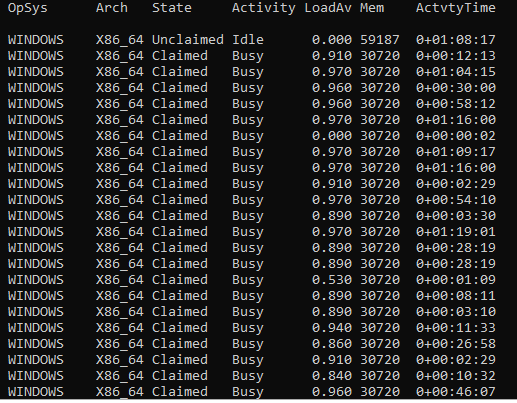517x403 pixels.
Task: Select activity time 0+00:46:07
Action: (456, 392)
